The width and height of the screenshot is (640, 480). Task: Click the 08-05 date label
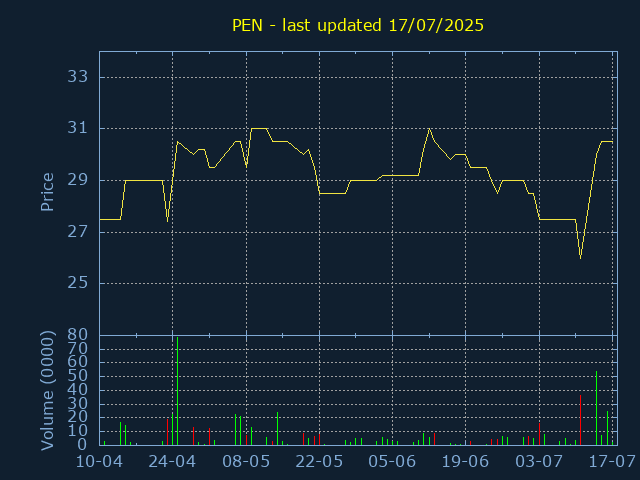click(x=246, y=462)
